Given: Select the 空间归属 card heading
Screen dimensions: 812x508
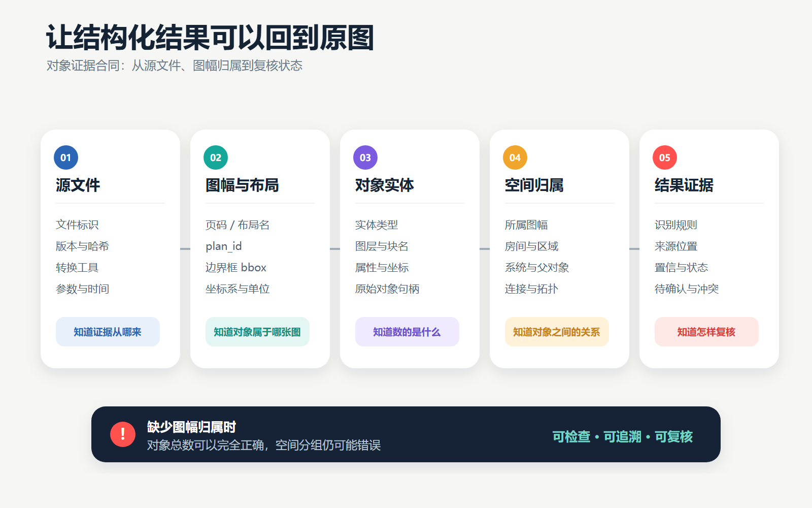Looking at the screenshot, I should coord(534,185).
